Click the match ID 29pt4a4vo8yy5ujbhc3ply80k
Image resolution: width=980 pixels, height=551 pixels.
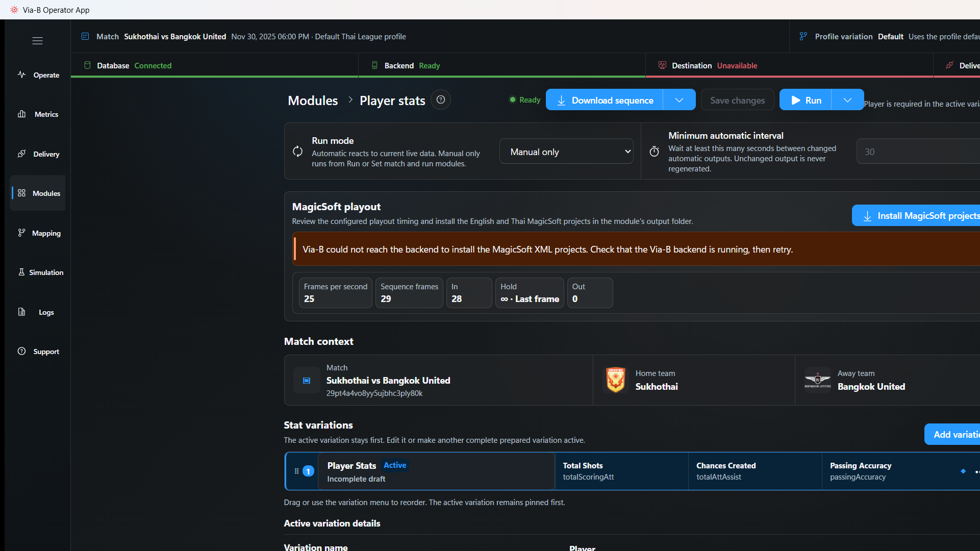coord(374,393)
